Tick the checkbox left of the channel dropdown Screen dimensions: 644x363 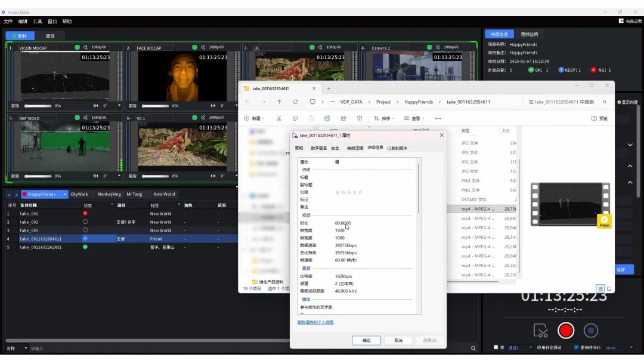pos(496,347)
